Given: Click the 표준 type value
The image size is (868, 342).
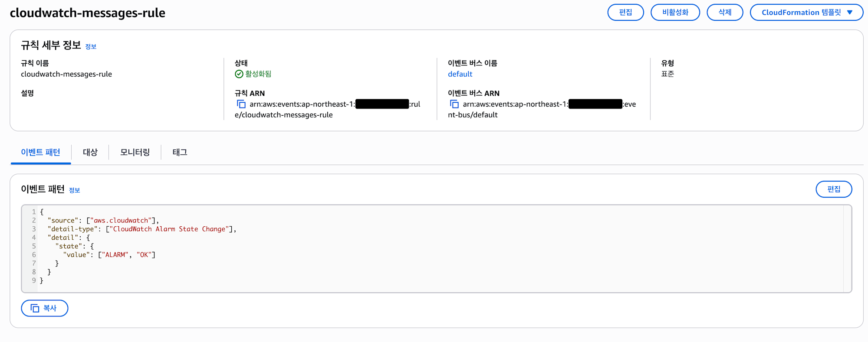Looking at the screenshot, I should click(x=667, y=74).
